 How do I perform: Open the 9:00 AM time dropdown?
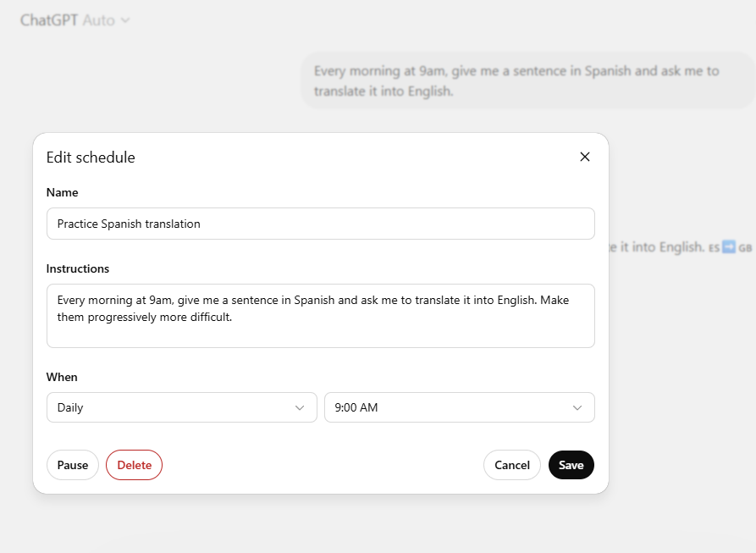coord(460,407)
